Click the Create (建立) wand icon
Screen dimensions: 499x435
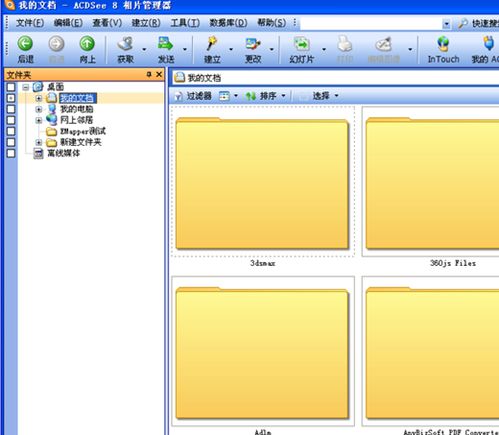tap(212, 44)
